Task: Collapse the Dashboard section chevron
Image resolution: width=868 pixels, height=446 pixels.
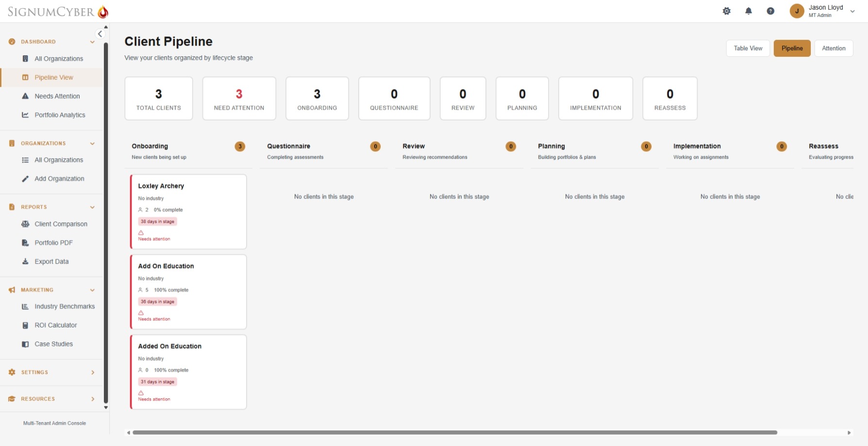Action: coord(92,42)
